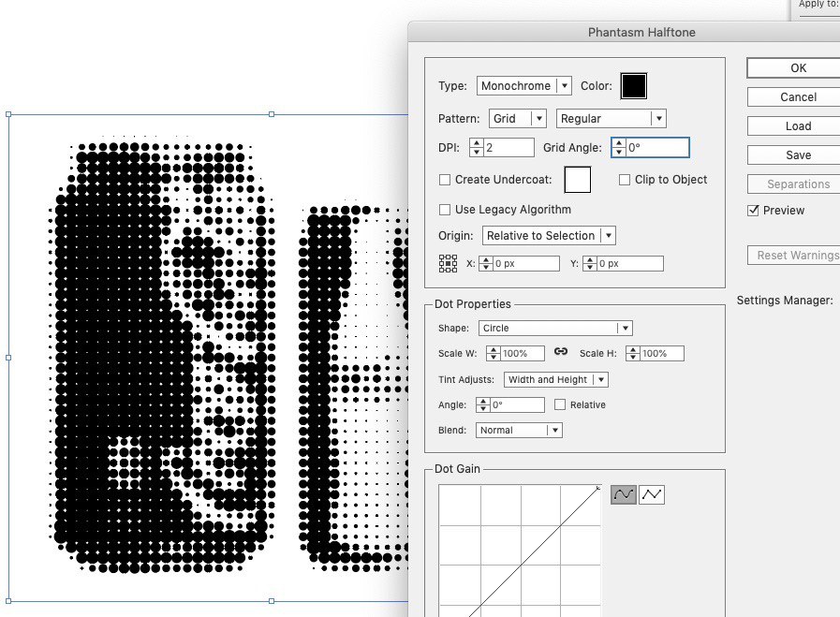Open the Regular pattern style dropdown
The height and width of the screenshot is (617, 840).
point(612,118)
